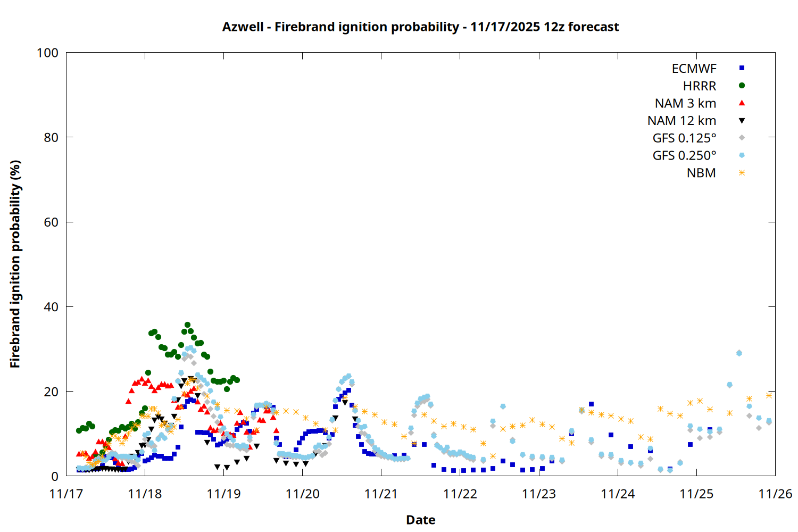Click the orange asterisk NBM legend marker

coord(742,173)
